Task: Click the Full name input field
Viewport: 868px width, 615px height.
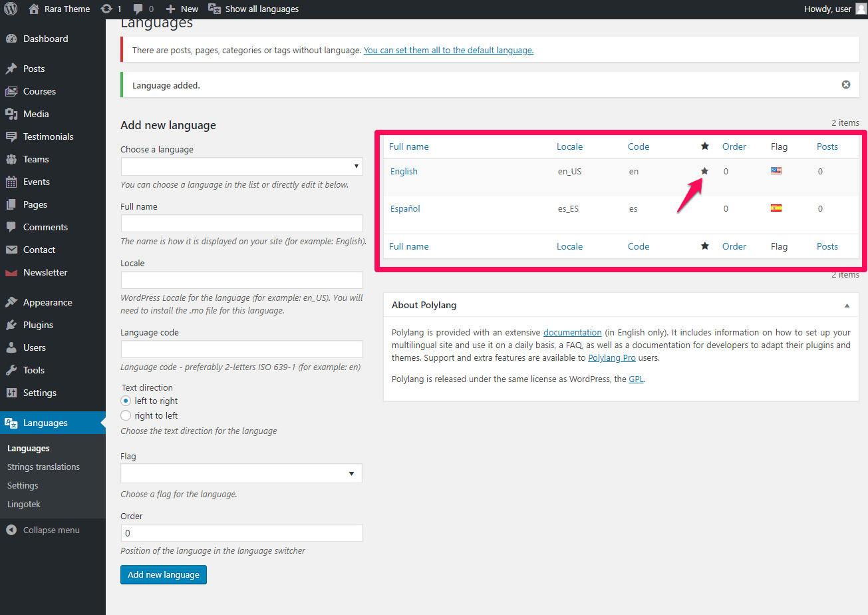Action: click(241, 224)
